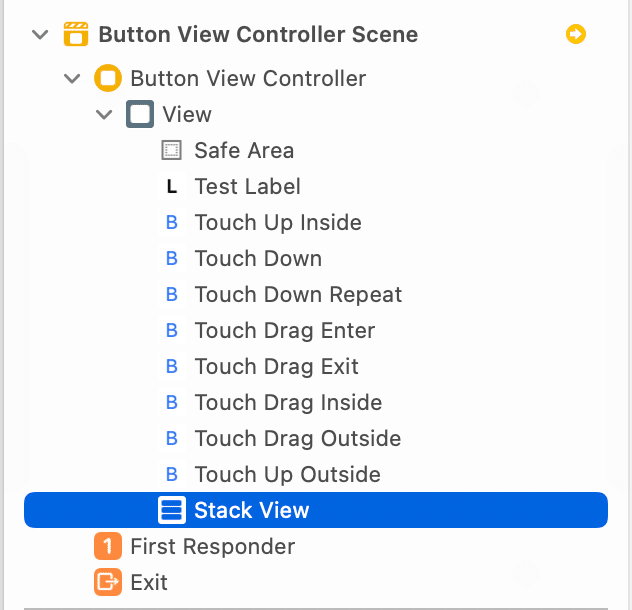Collapse the Button View Controller node

(x=72, y=78)
